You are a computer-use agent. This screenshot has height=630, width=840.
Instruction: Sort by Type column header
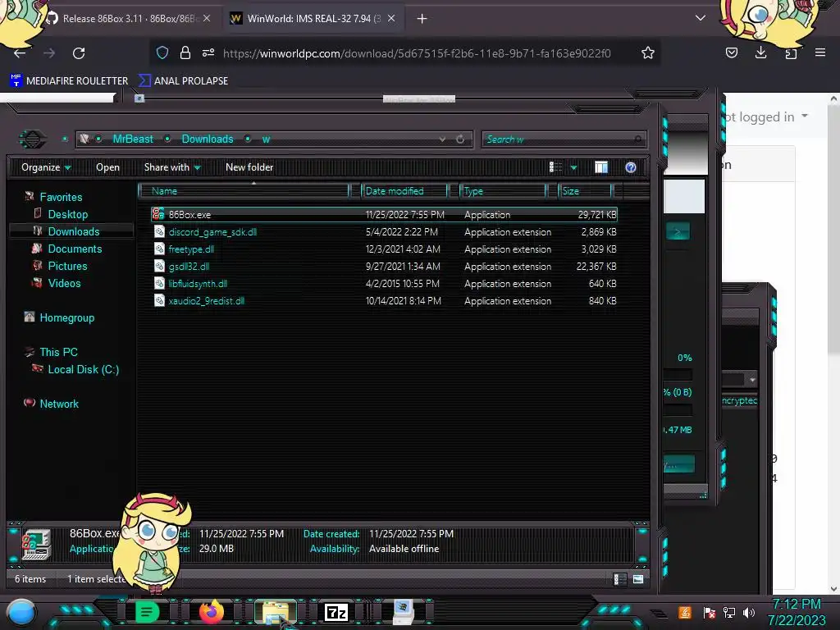pyautogui.click(x=503, y=190)
